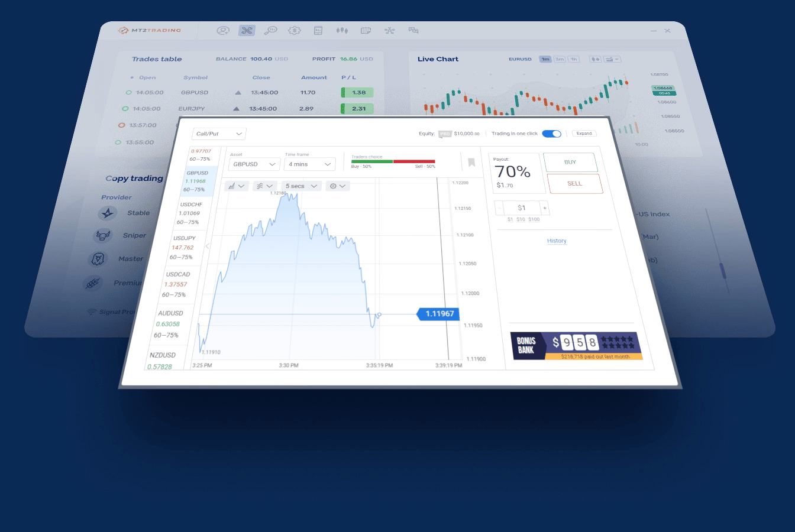
Task: Decrease trade amount with minus button
Action: pos(499,208)
